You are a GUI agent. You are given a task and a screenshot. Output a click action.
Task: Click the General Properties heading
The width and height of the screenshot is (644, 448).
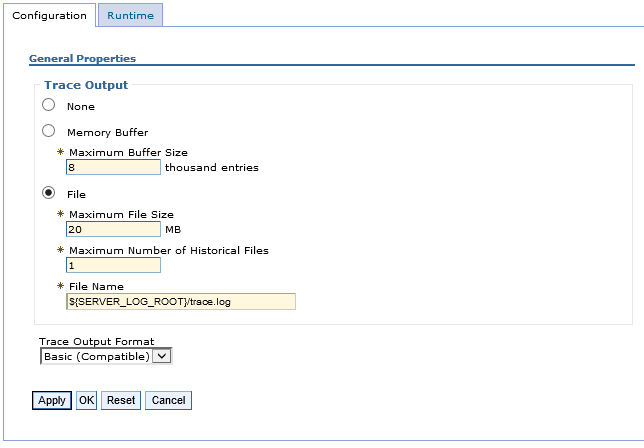click(x=83, y=58)
